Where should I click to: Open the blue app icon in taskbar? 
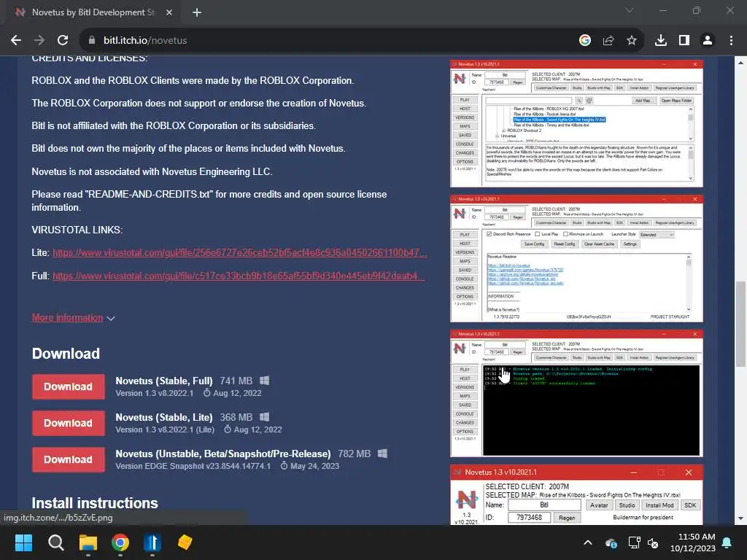[x=152, y=542]
